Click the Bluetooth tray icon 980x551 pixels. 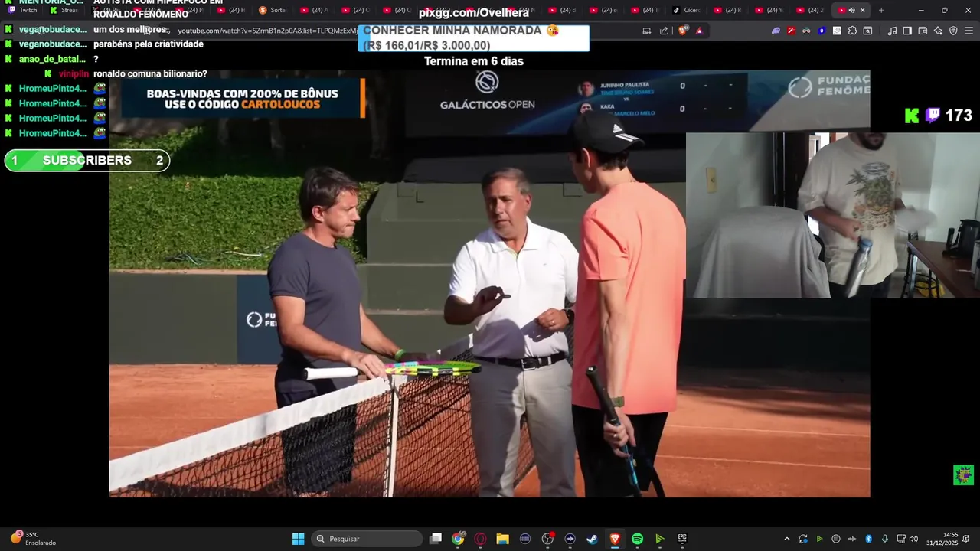click(868, 539)
